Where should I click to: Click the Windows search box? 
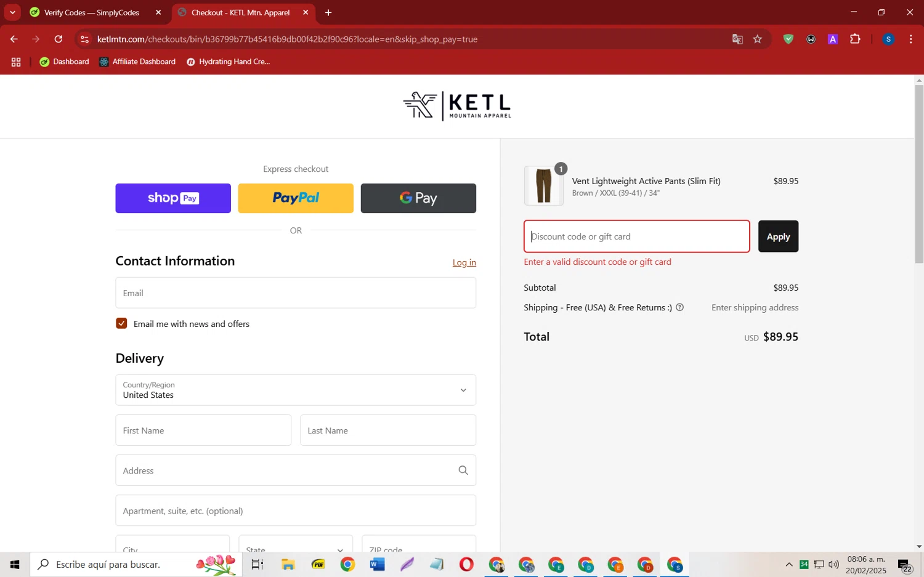[x=136, y=564]
